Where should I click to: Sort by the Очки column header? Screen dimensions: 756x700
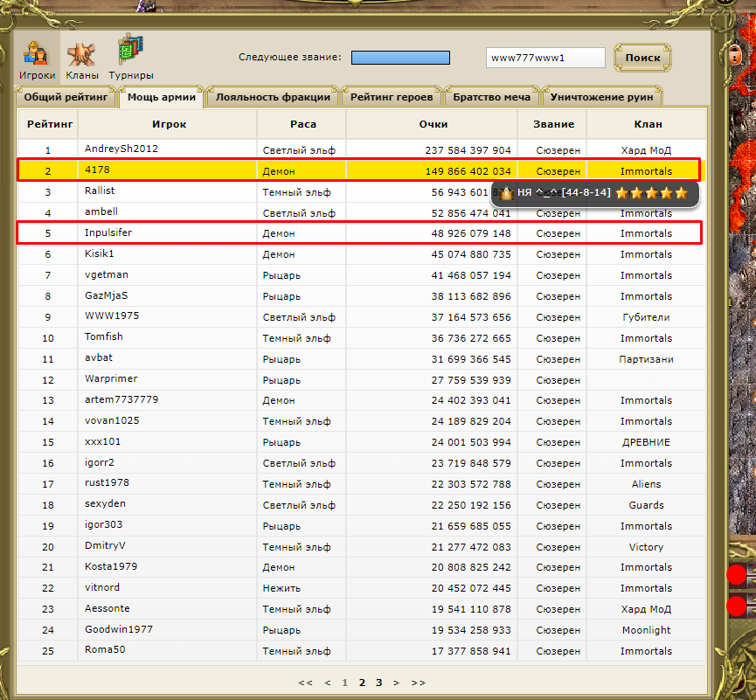coord(433,124)
